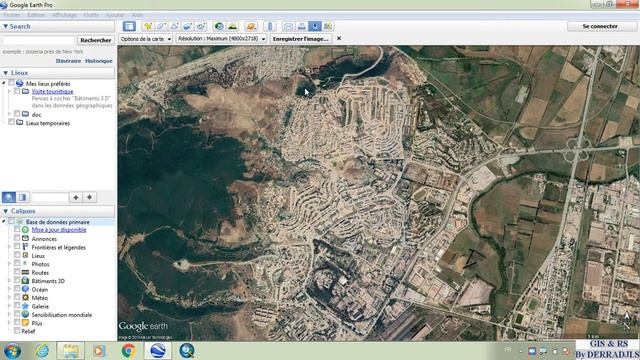Enable the Photos layer checkbox
This screenshot has width=640, height=360.
pyautogui.click(x=17, y=264)
